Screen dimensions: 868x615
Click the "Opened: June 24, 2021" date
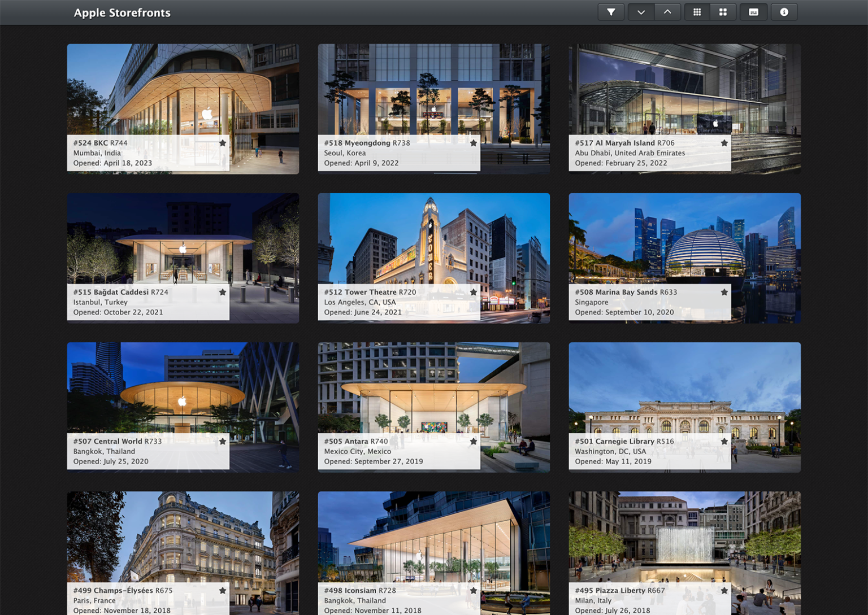point(363,312)
